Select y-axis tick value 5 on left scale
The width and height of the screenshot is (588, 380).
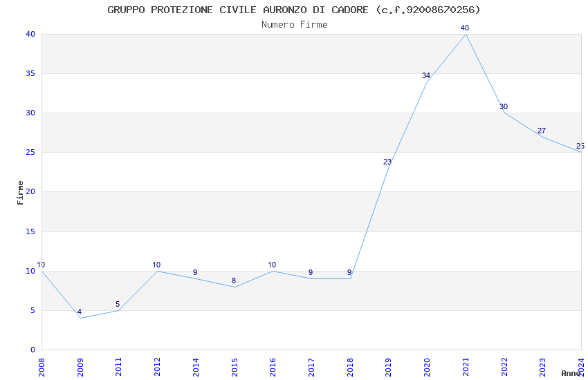(x=33, y=310)
